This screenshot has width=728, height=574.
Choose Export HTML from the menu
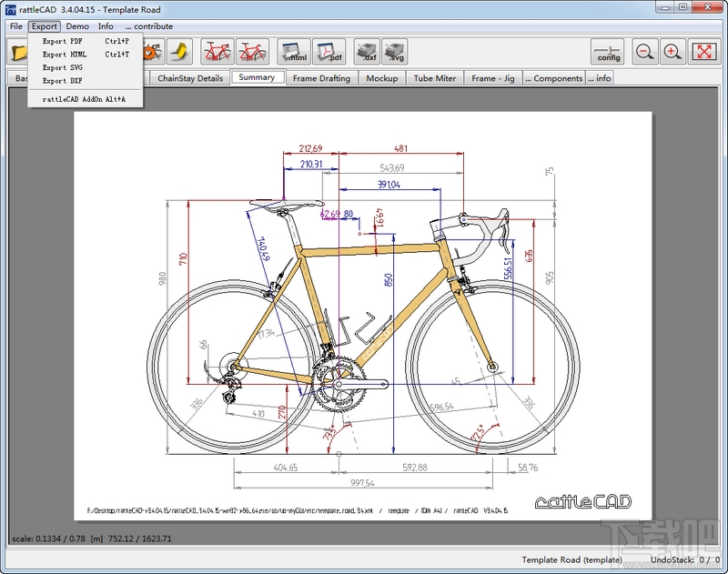(86, 55)
